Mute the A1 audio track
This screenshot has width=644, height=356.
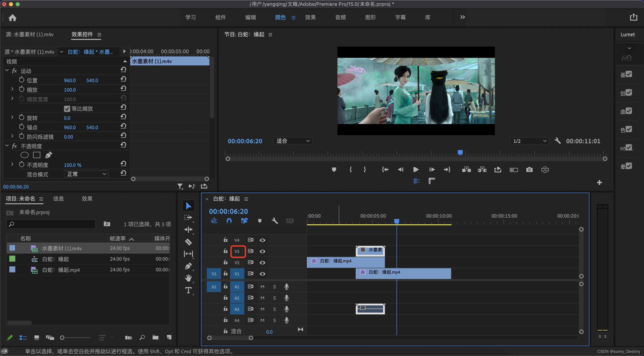tap(262, 287)
